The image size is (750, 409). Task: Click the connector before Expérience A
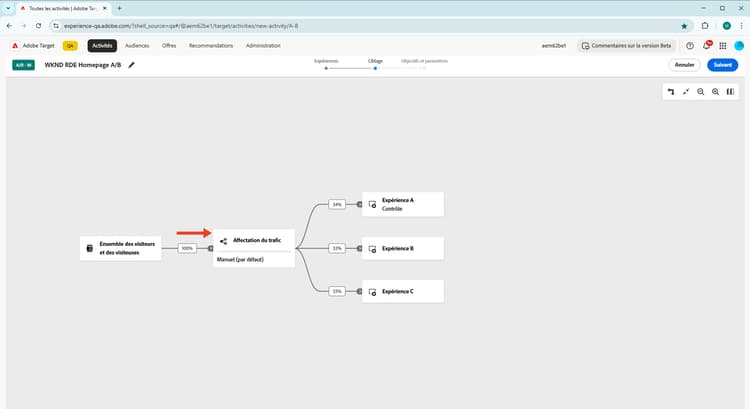point(359,204)
